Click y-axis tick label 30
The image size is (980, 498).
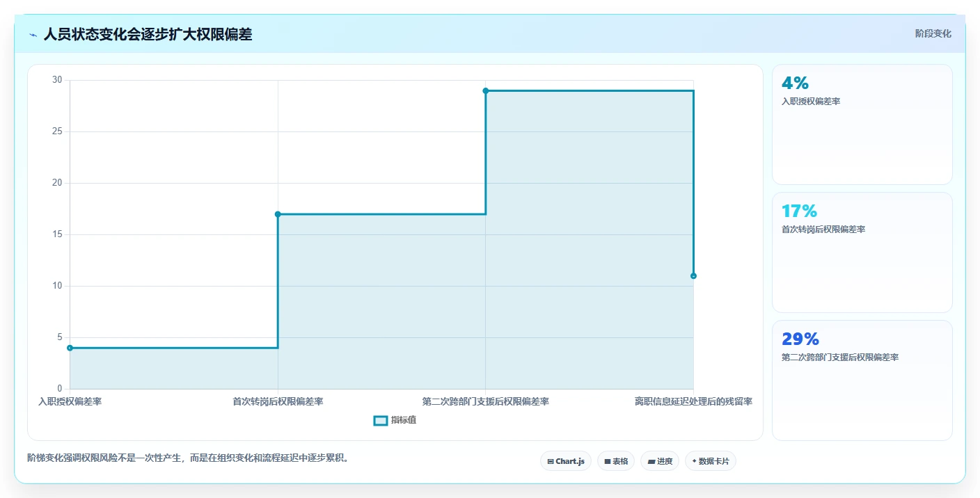click(57, 80)
